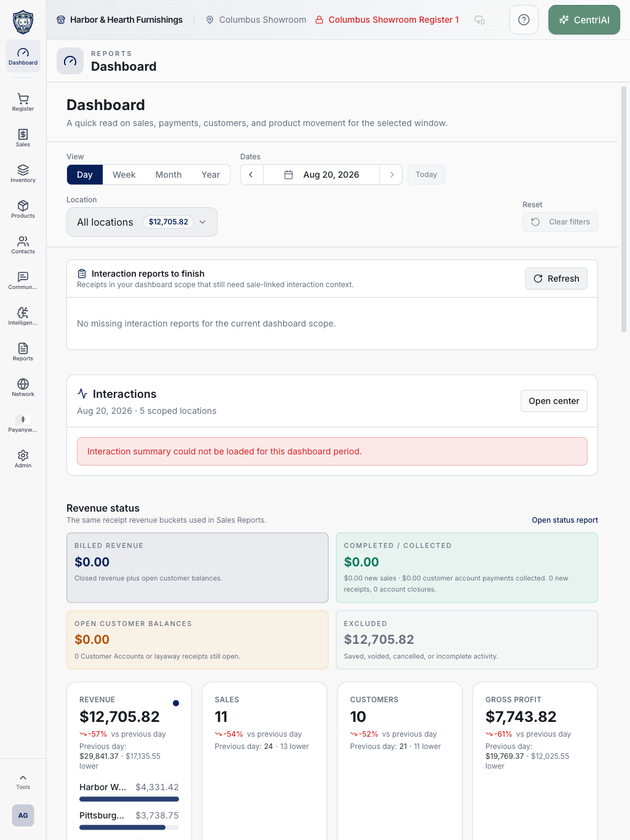Click the help question mark icon
The width and height of the screenshot is (630, 840).
(524, 20)
